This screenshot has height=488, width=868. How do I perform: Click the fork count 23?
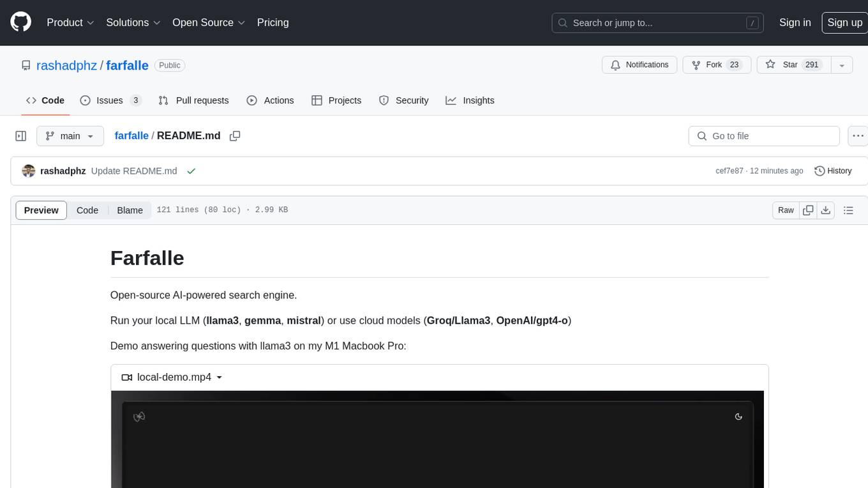734,65
